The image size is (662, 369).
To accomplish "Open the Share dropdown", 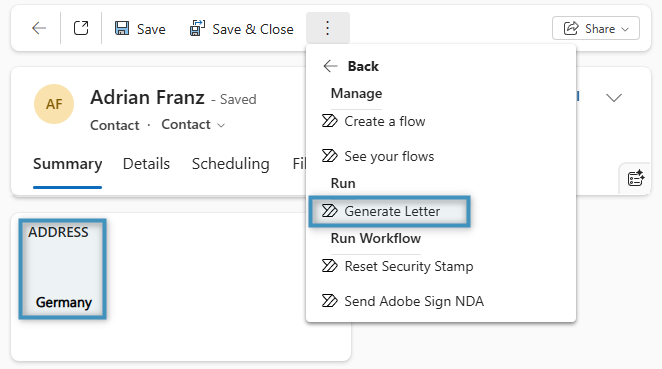I will 596,28.
